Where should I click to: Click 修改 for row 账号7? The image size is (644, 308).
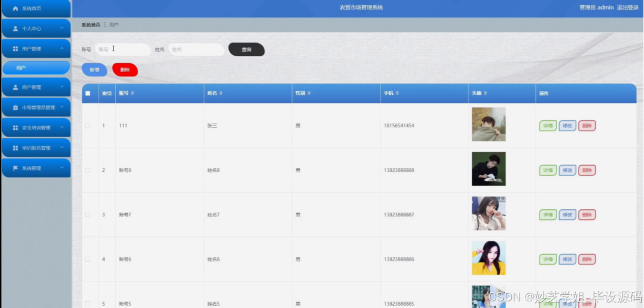coord(567,215)
